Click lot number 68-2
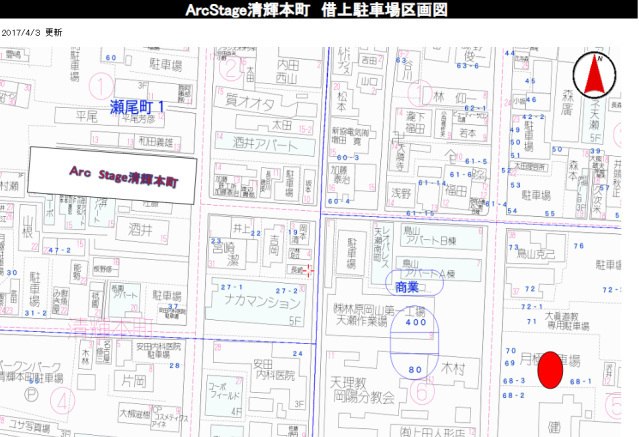Image resolution: width=639 pixels, height=437 pixels. (x=513, y=395)
